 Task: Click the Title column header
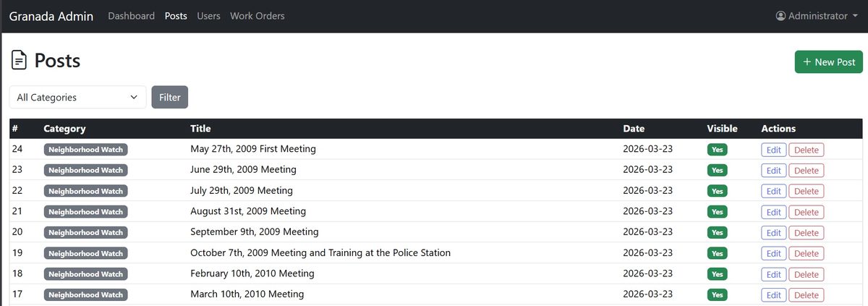(x=200, y=129)
